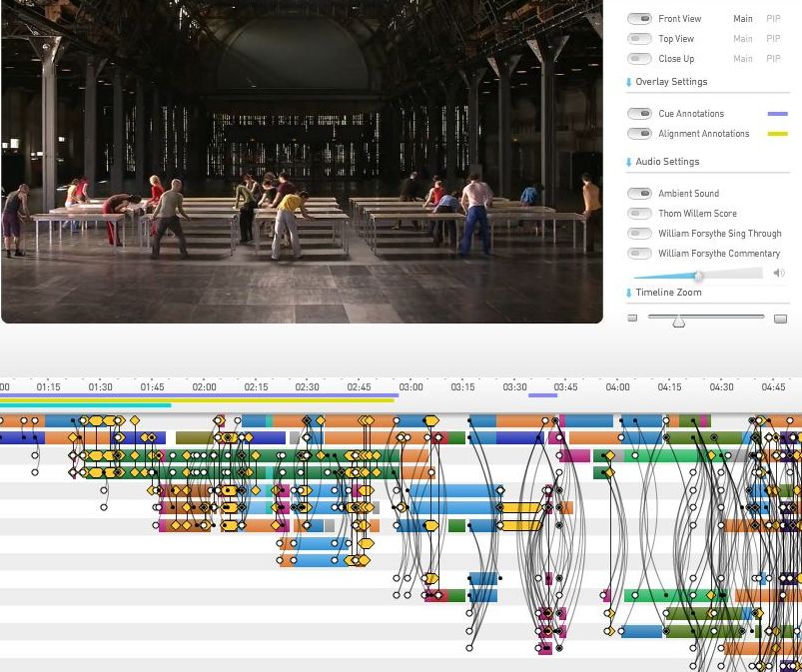Click the yellow alignment progress bar

pos(197,400)
